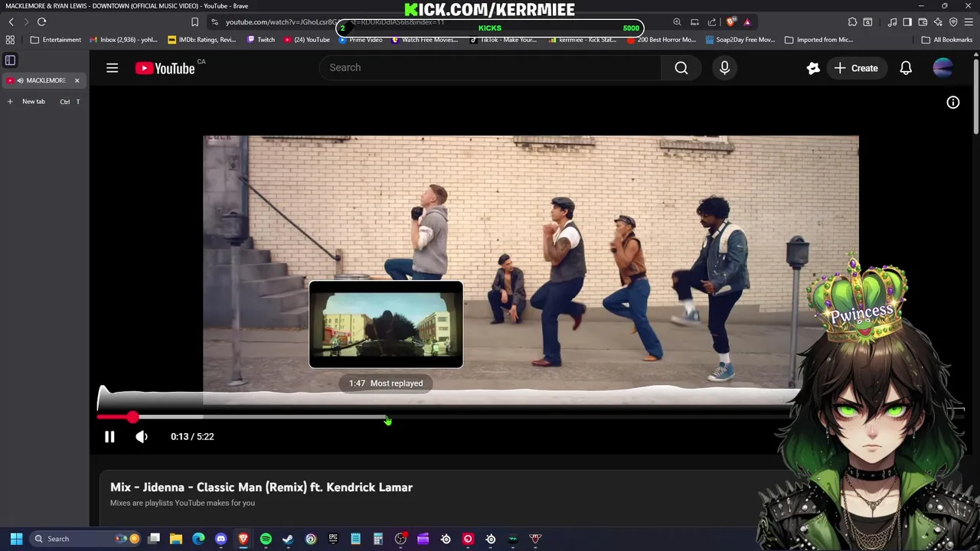Open the Calculator from the taskbar
980x551 pixels.
(378, 539)
